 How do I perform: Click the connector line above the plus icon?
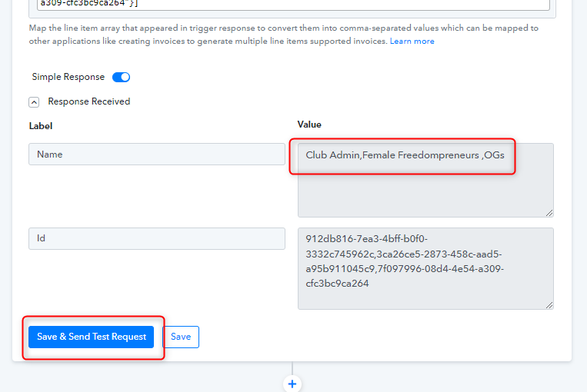coord(292,368)
